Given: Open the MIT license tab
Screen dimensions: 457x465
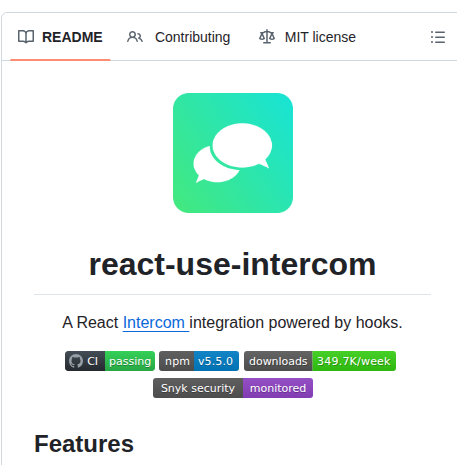Looking at the screenshot, I should click(x=307, y=37).
